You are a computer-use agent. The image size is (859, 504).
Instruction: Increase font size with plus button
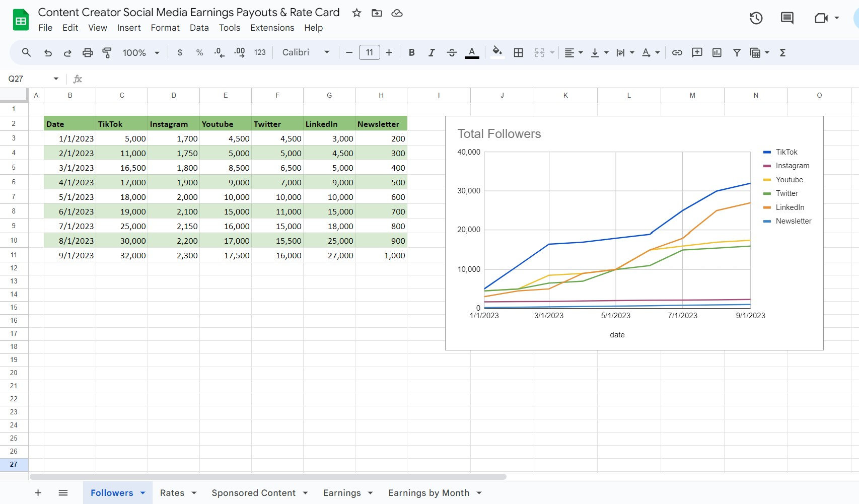[389, 52]
